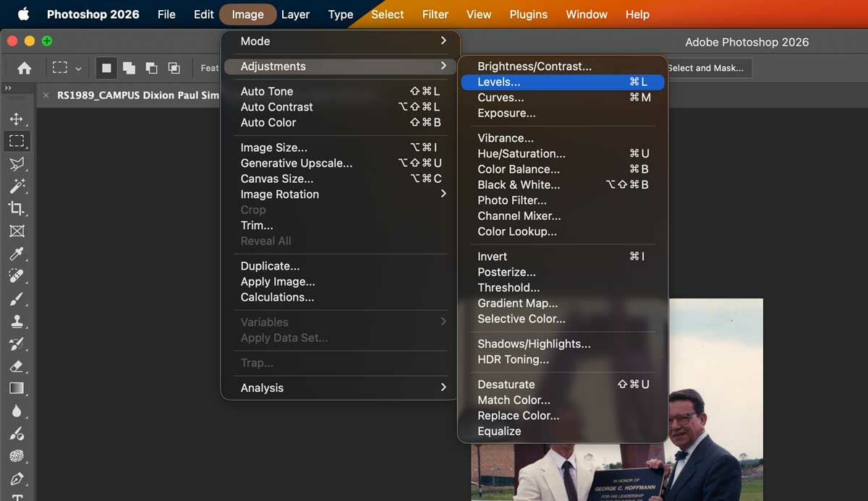Image resolution: width=868 pixels, height=501 pixels.
Task: Select the Frame tool
Action: [17, 231]
